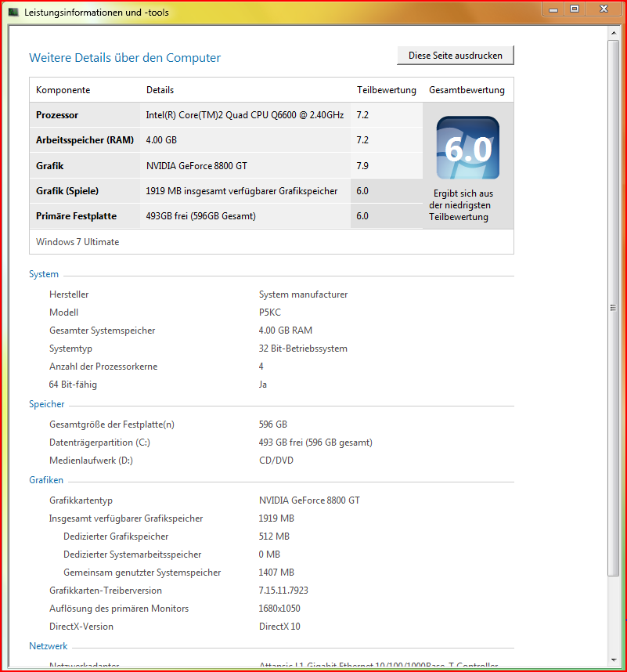Screen dimensions: 627x672
Task: Click the 32 Bit-Betriebssystem value
Action: click(303, 349)
